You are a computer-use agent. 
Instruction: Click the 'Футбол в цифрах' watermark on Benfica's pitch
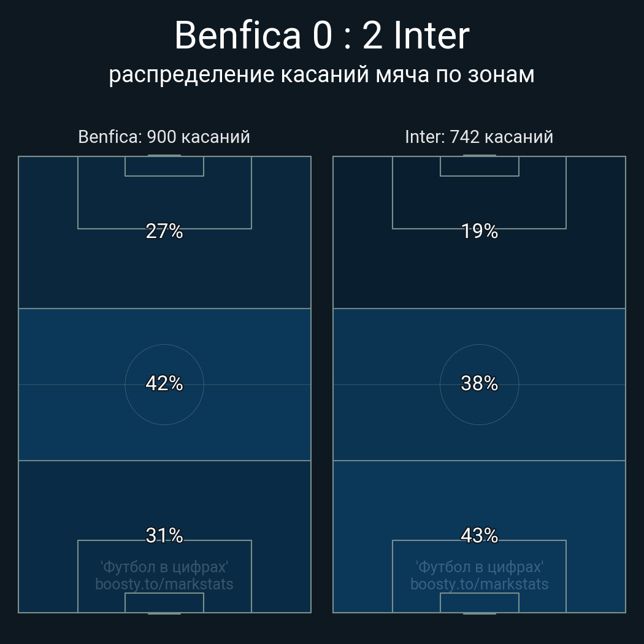164,567
